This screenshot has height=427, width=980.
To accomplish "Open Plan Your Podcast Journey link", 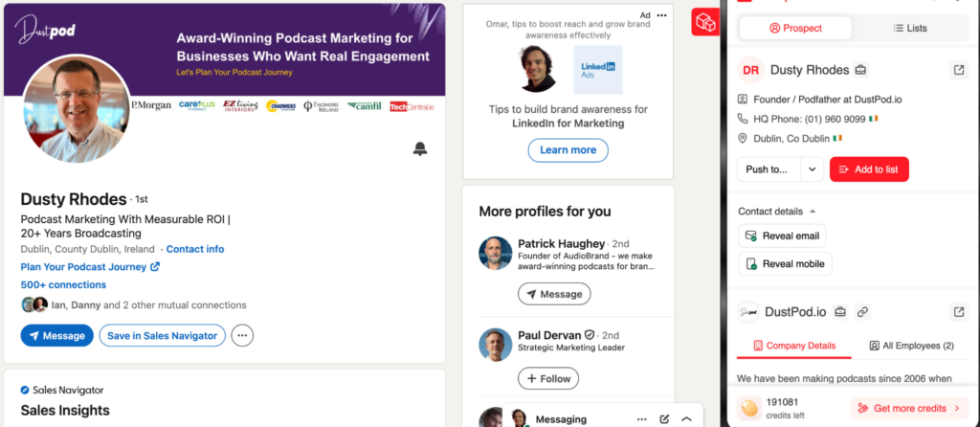I will [91, 267].
